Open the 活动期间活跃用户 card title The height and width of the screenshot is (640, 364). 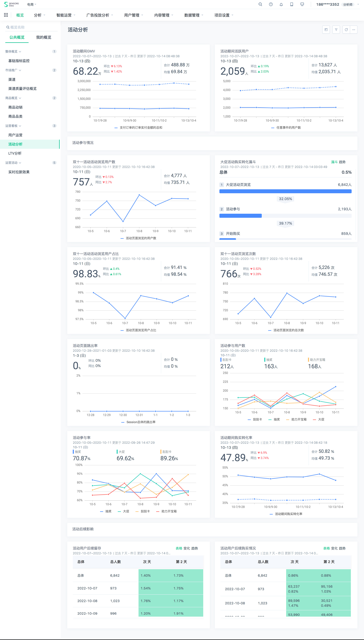[x=234, y=51]
